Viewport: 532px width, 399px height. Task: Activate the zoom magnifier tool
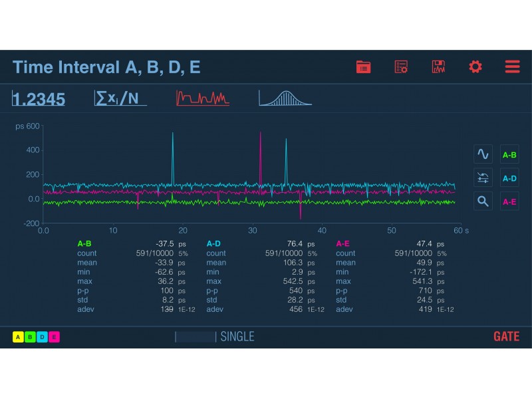(x=483, y=201)
